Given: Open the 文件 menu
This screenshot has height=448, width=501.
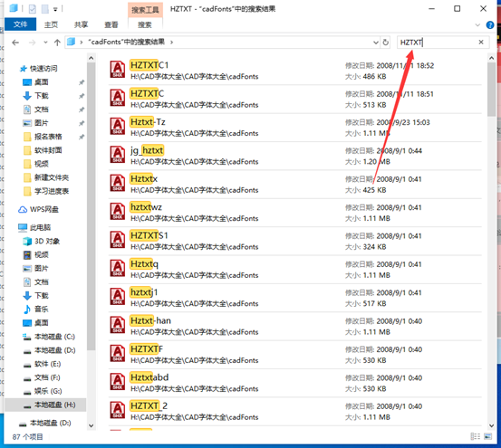Looking at the screenshot, I should click(x=21, y=24).
